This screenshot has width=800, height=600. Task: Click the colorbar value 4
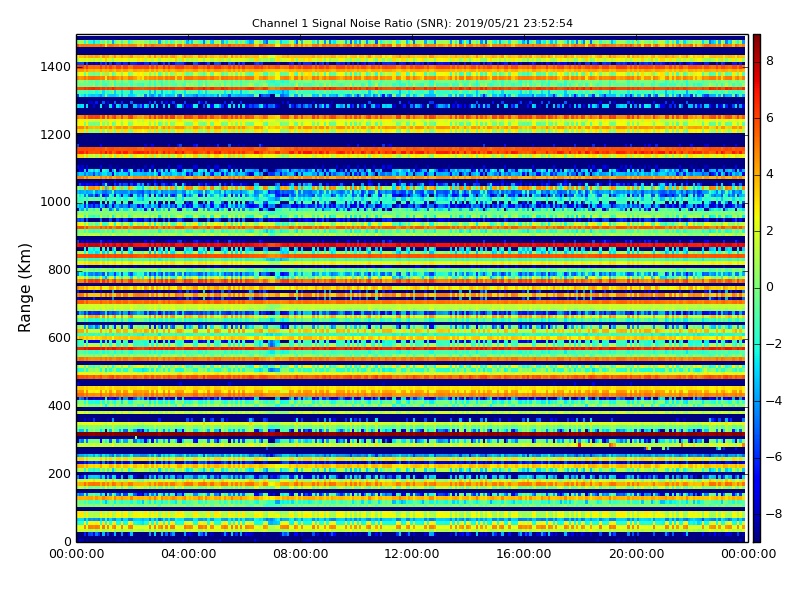770,174
